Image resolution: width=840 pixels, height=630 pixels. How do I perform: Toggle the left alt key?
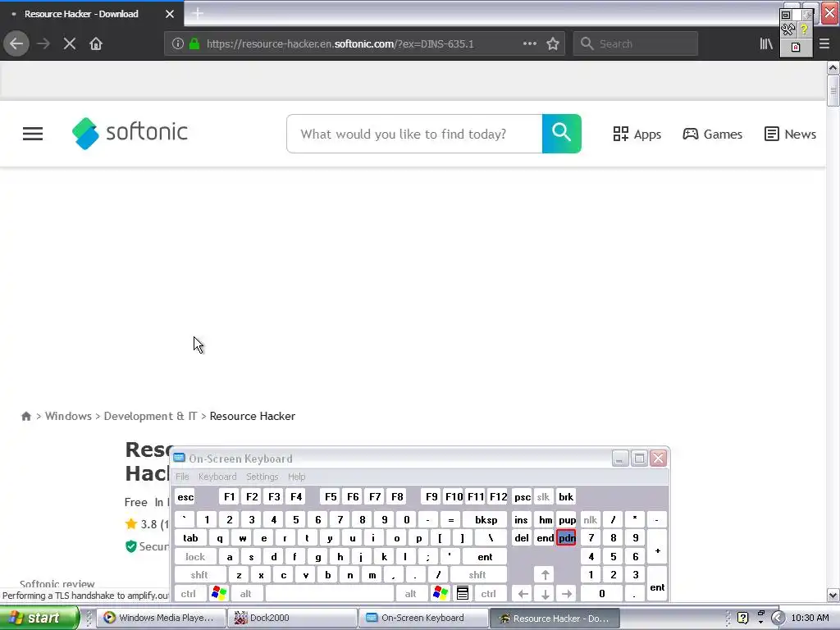tap(245, 594)
